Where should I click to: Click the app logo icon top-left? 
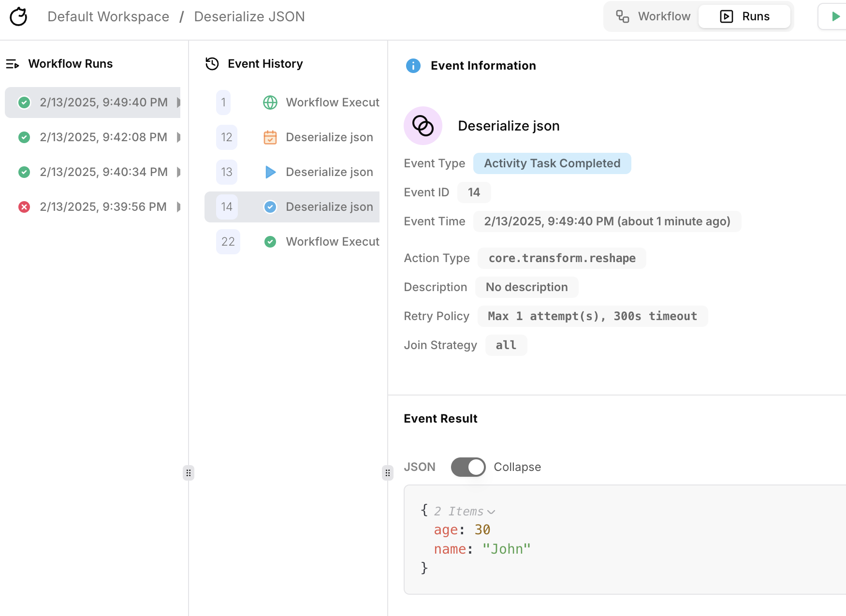pyautogui.click(x=18, y=16)
